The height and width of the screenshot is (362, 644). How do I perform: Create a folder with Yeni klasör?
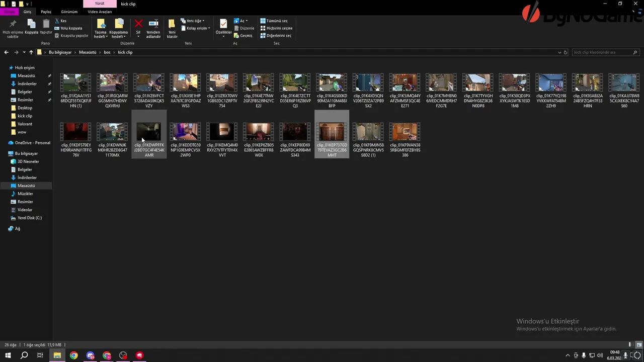click(x=172, y=29)
